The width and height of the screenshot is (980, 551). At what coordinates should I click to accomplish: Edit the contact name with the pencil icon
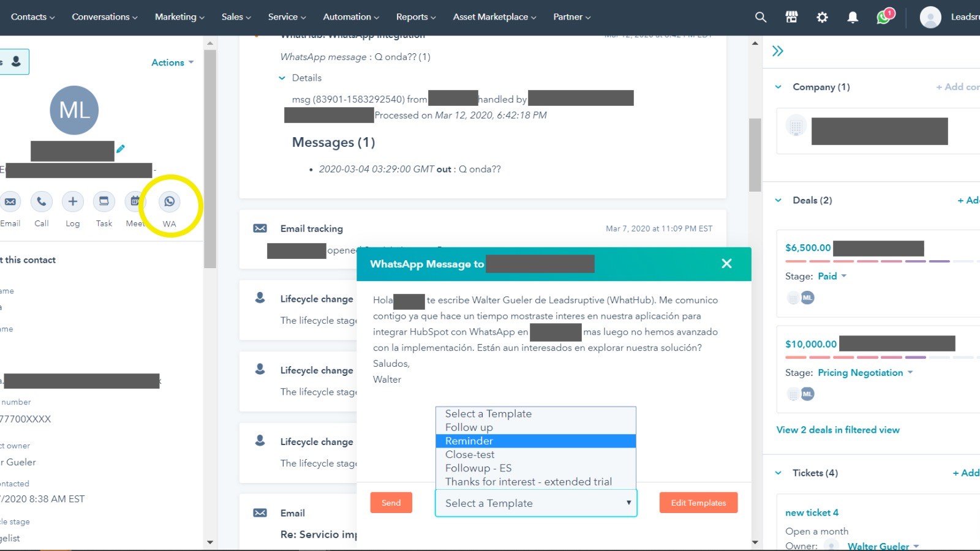coord(121,148)
